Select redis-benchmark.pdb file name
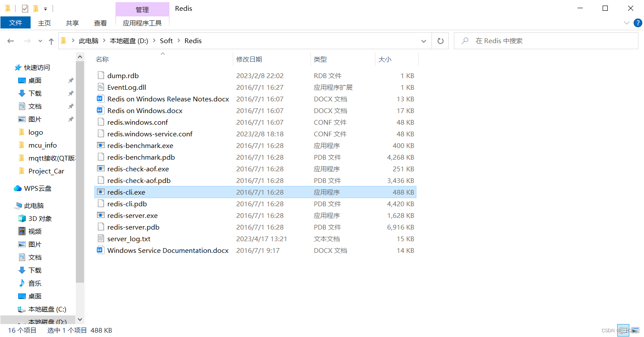This screenshot has height=337, width=644. pos(141,157)
